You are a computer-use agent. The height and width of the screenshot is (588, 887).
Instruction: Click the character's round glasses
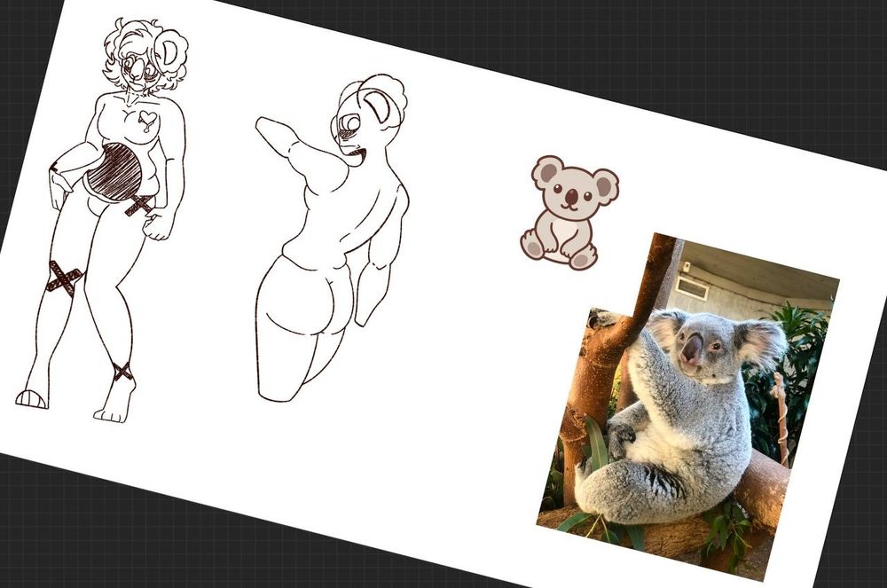[x=135, y=67]
